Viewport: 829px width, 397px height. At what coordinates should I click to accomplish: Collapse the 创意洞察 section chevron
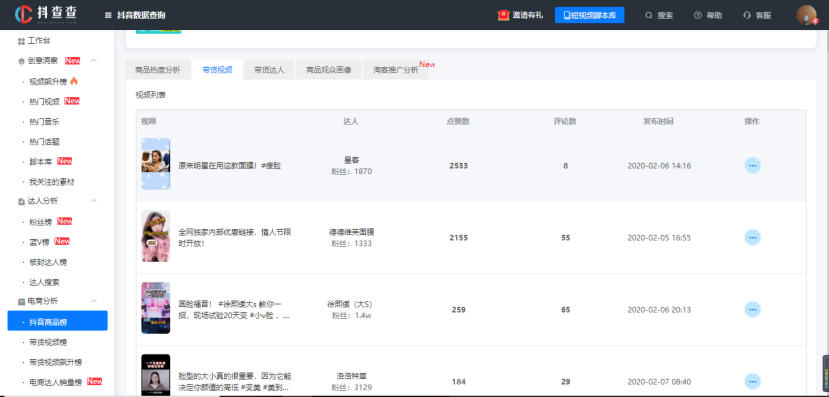coord(94,61)
